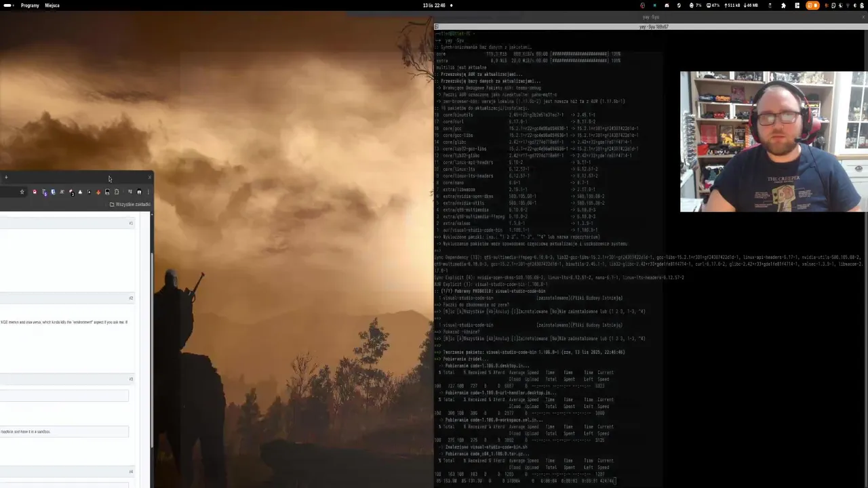Screen dimensions: 868x488
Task: Open the power/lock icon at top-right corner
Action: [x=861, y=5]
